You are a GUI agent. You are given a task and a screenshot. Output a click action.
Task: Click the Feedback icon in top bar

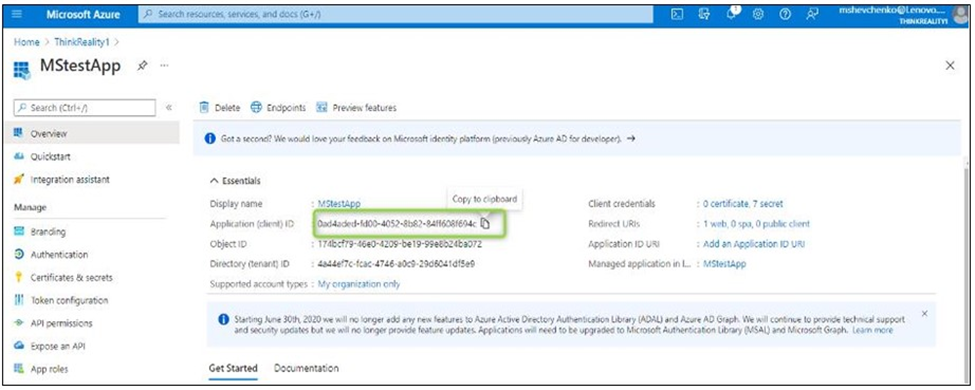812,14
